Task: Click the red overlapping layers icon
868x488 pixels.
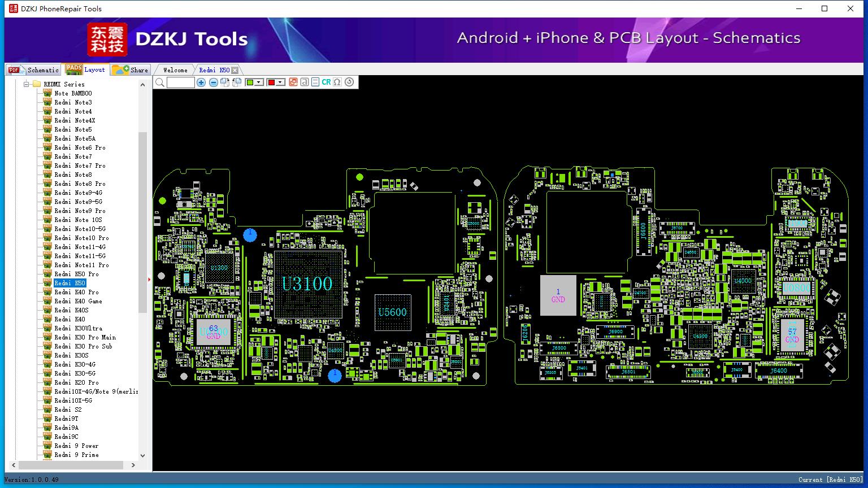Action: 293,82
